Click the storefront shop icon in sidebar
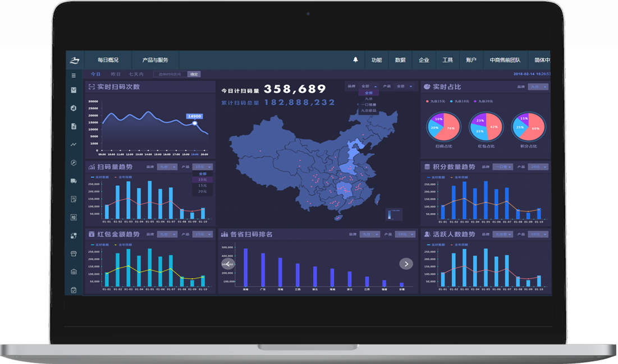The height and width of the screenshot is (364, 618). pyautogui.click(x=74, y=254)
